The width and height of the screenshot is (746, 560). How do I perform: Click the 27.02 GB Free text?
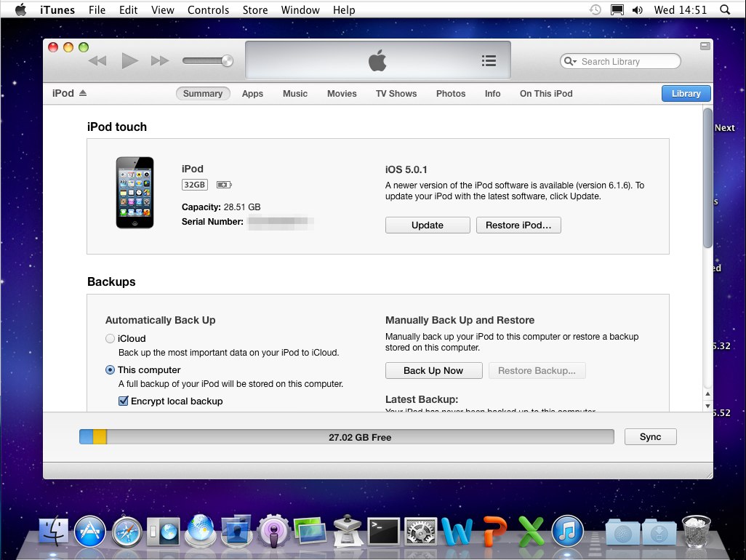360,437
